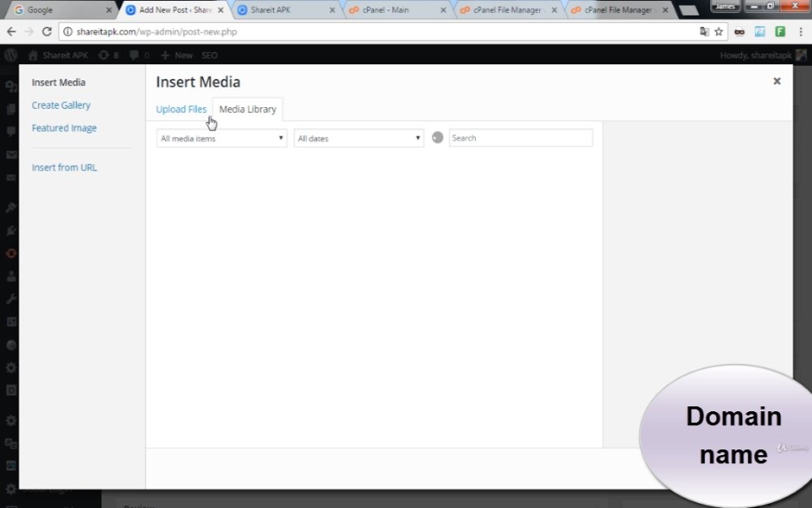Viewport: 812px width, 508px height.
Task: Close the Shareit APK browser tab
Action: [x=332, y=10]
